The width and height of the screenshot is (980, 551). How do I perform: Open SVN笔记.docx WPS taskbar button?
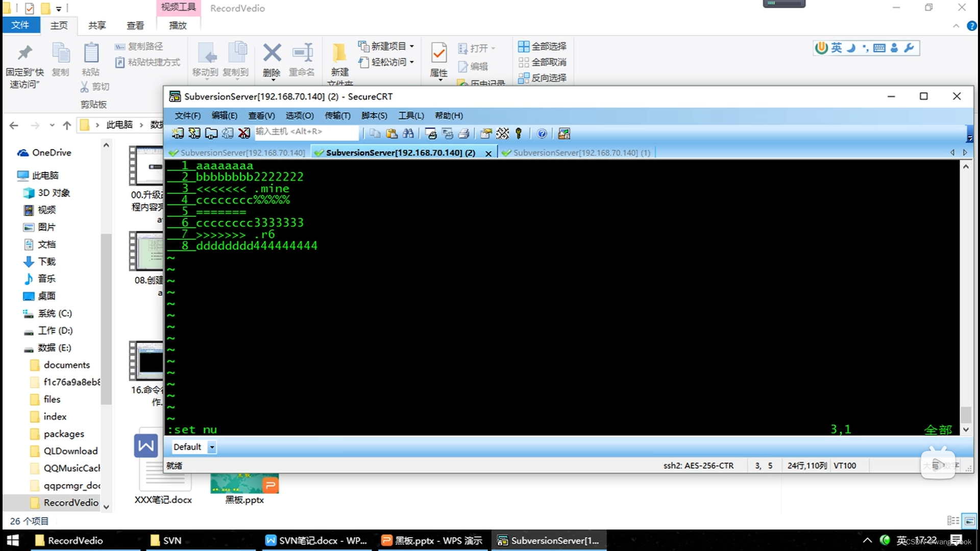(x=316, y=540)
